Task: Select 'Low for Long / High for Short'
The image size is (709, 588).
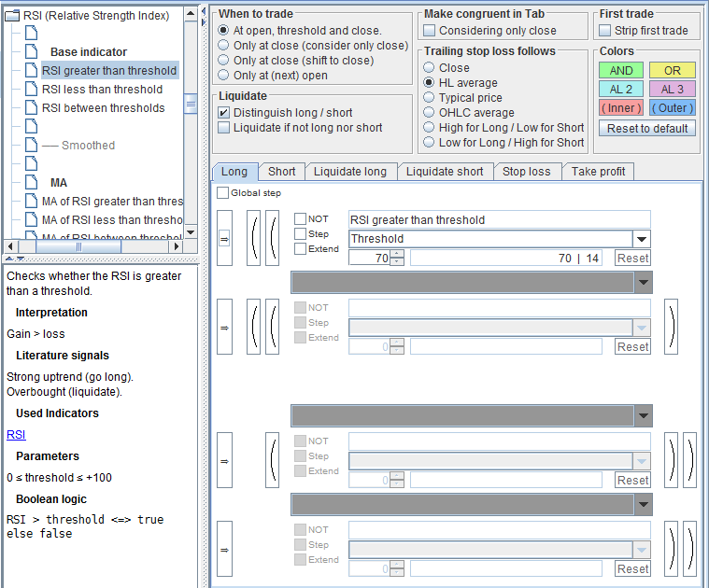Action: [x=429, y=142]
